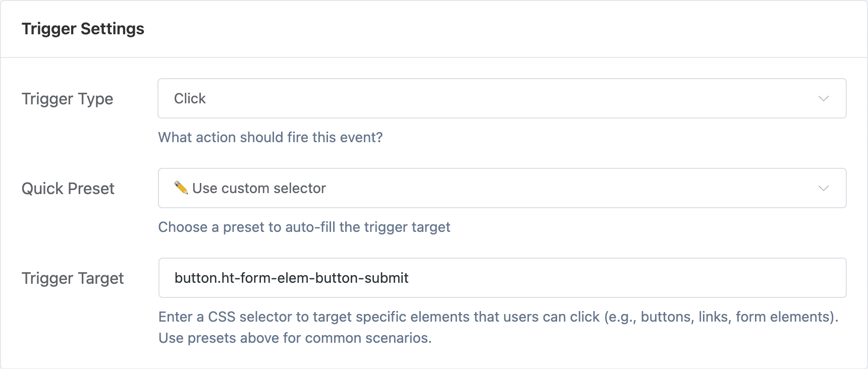Click 'What action should fire this event?' helper text
This screenshot has width=868, height=369.
pyautogui.click(x=270, y=137)
